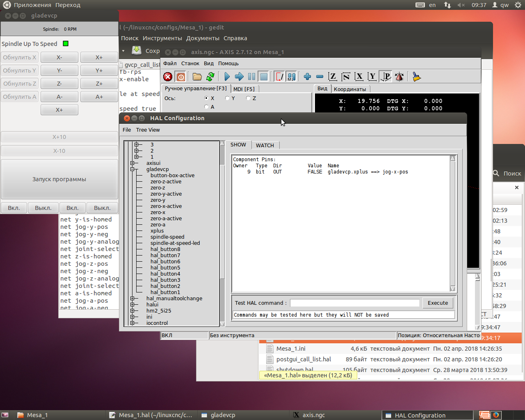Screen dimensions: 525x420
Task: Collapse the gladevcp tree node
Action: [132, 169]
